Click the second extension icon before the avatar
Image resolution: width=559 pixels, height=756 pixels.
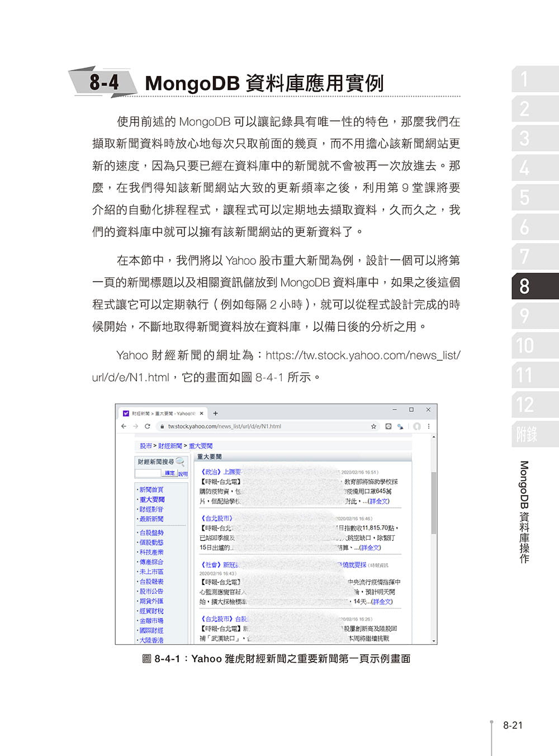400,426
